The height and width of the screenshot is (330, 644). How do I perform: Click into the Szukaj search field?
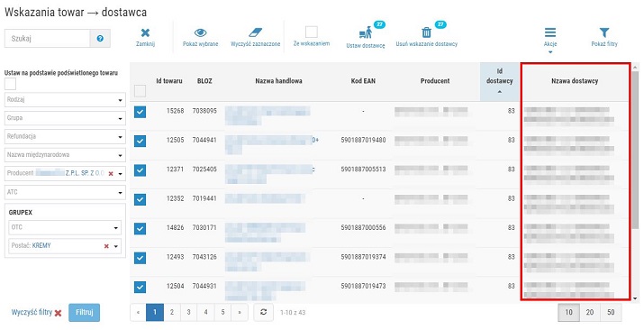(x=47, y=39)
